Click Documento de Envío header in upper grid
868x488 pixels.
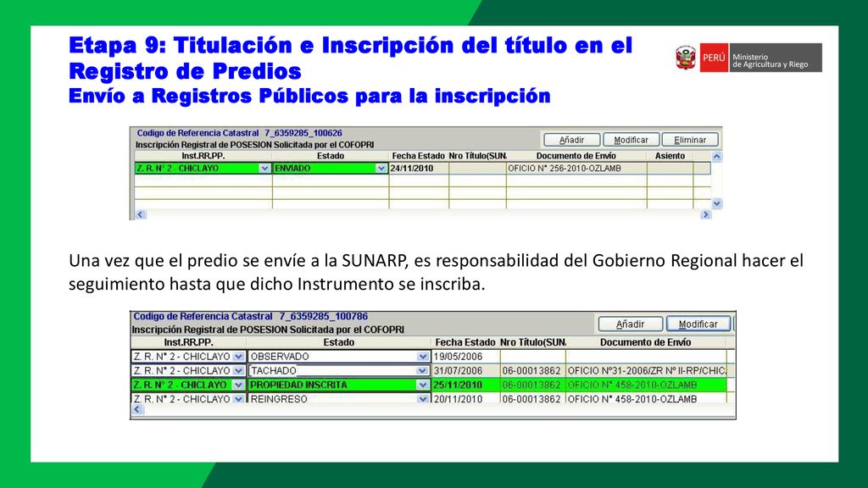tap(576, 156)
